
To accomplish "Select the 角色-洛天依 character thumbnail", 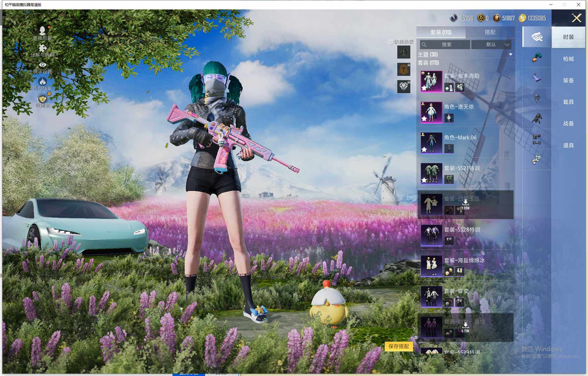I will [x=431, y=112].
